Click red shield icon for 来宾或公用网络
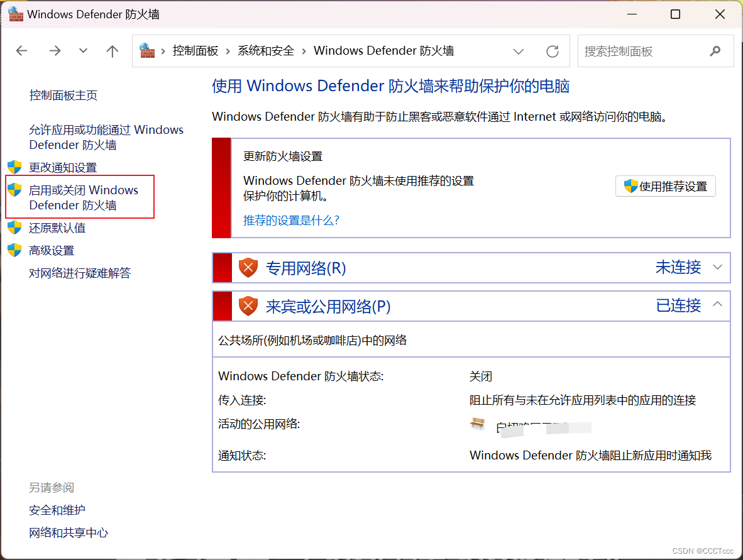Screen dimensions: 743x560 tap(248, 306)
